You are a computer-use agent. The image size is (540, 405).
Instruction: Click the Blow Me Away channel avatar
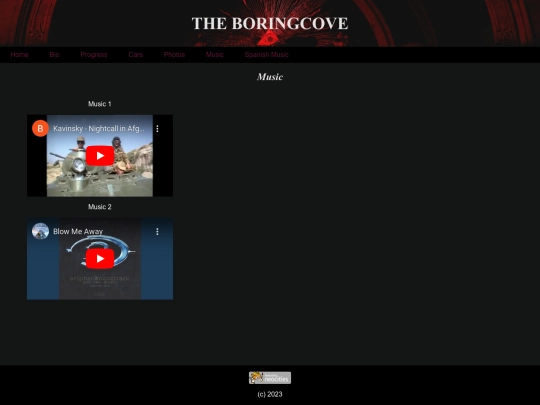(40, 231)
